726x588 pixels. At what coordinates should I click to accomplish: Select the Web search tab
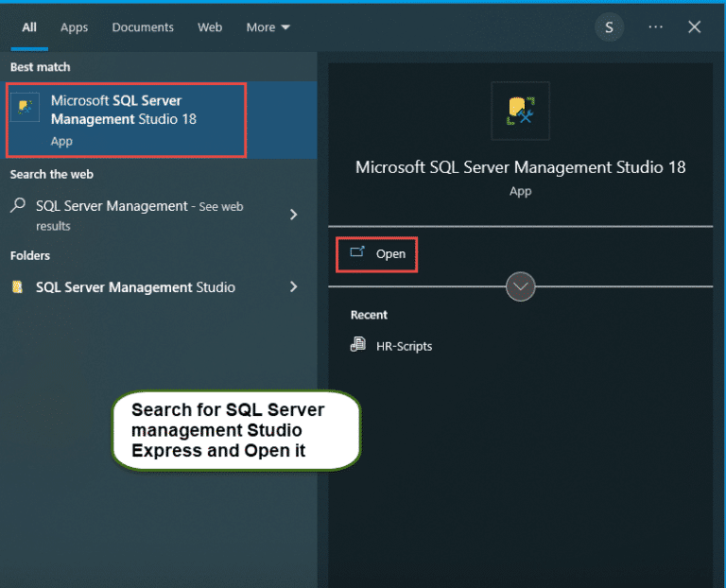coord(210,27)
